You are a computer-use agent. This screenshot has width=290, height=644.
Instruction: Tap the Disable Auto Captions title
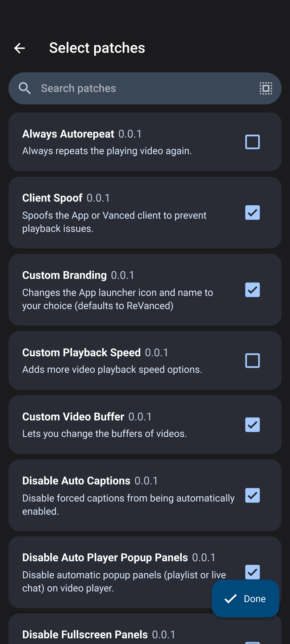point(76,481)
